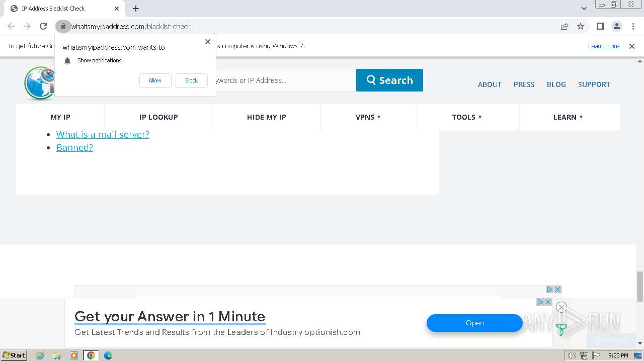The width and height of the screenshot is (644, 362).
Task: Launch Internet Explorer from taskbar
Action: click(40, 355)
